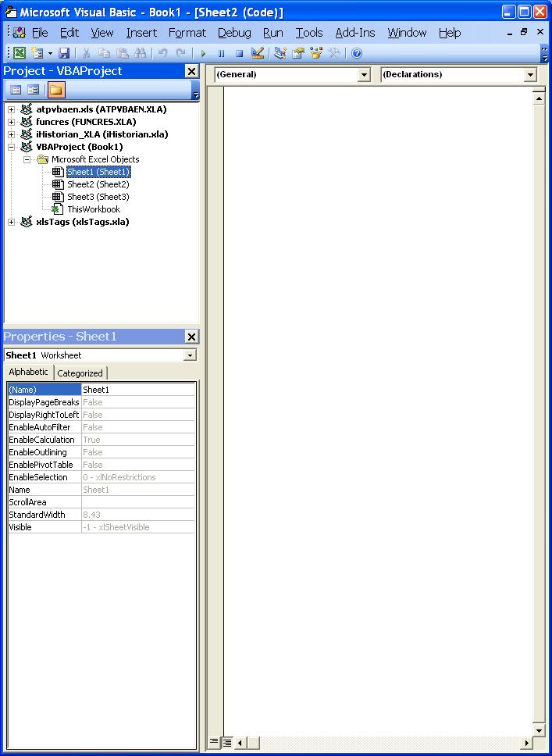Select ThisWorkbook in project tree

tap(94, 210)
